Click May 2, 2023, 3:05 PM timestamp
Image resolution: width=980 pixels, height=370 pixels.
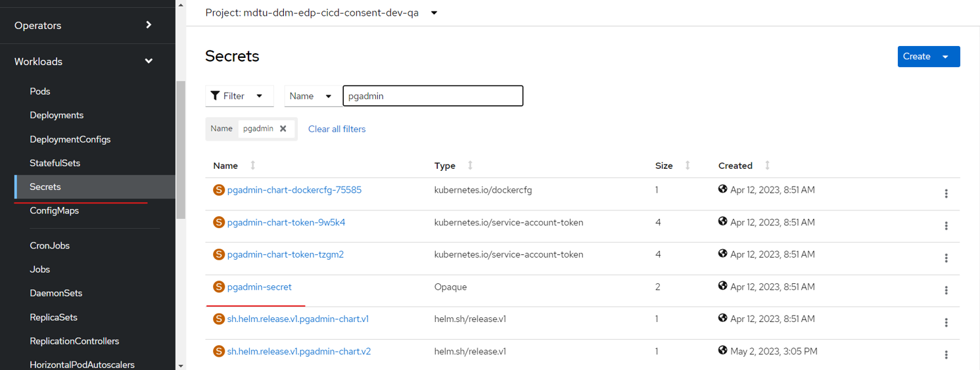pyautogui.click(x=774, y=351)
